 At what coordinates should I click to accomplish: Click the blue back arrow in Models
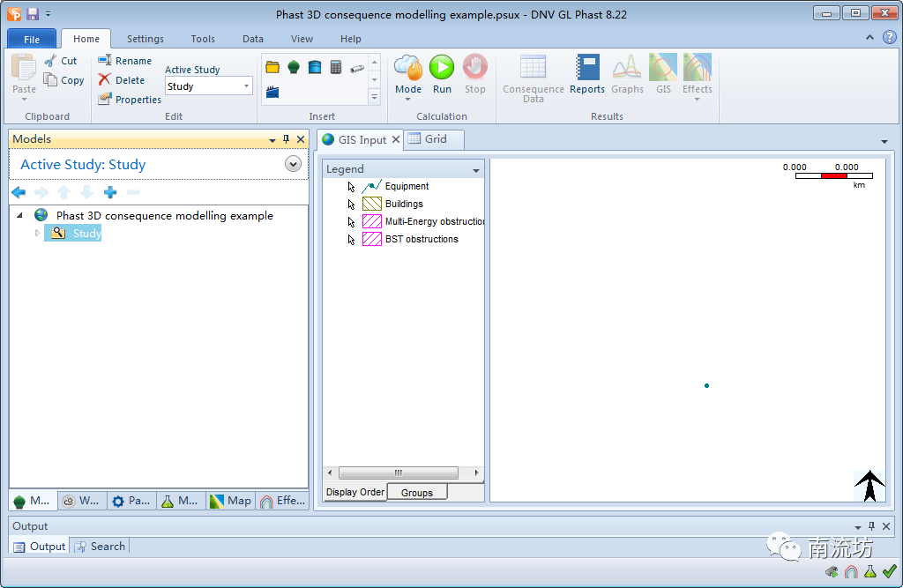(19, 192)
